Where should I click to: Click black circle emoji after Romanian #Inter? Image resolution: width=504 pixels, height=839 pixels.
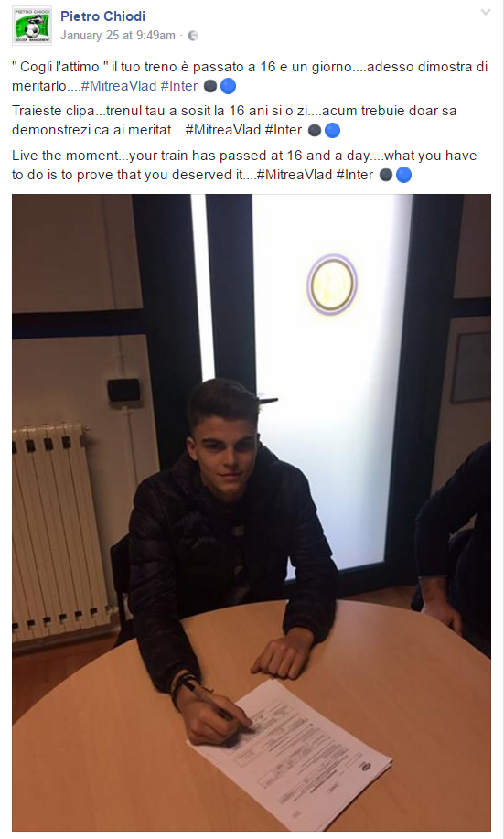315,130
